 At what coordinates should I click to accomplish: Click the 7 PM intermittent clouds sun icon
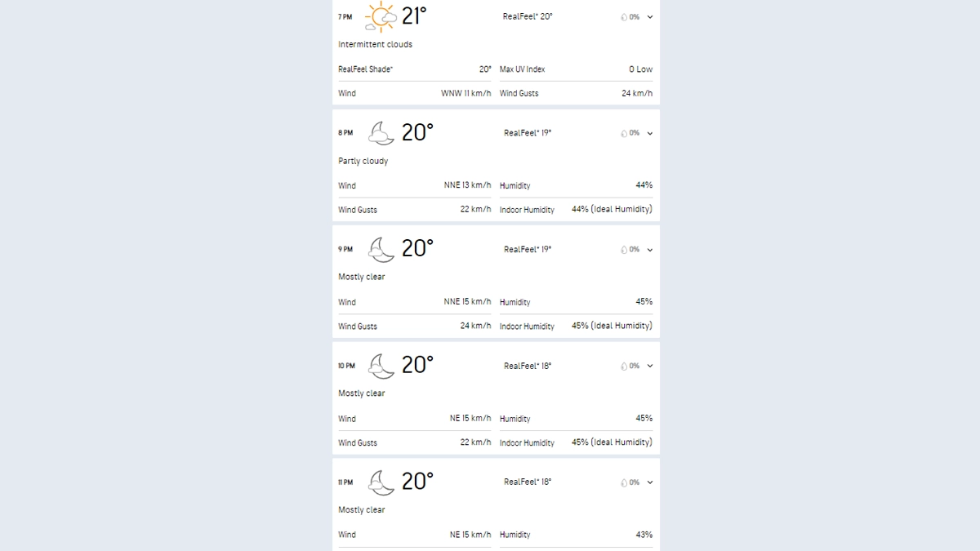pos(381,17)
